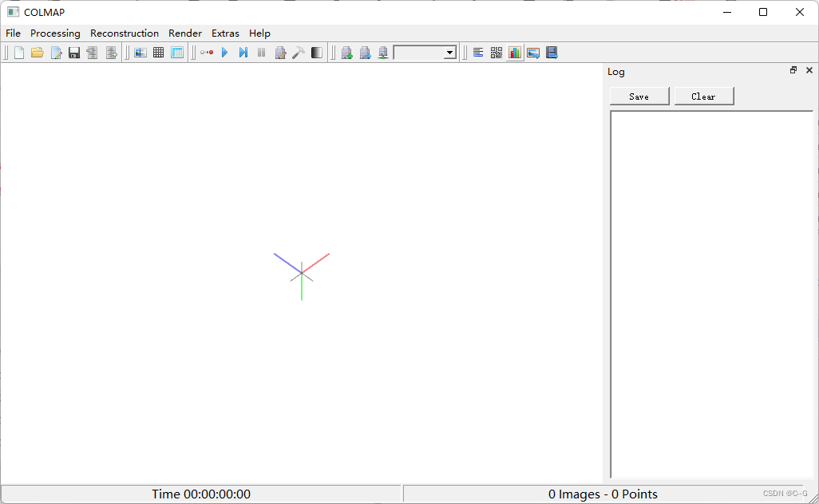Reconstruct the next image using the step icon
Screen dimensions: 819x504
click(243, 52)
